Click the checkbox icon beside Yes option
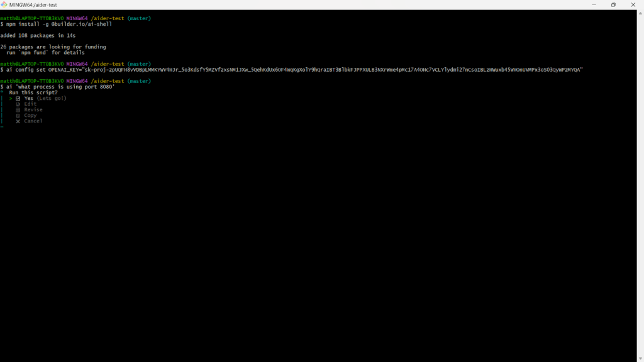This screenshot has width=644, height=362. tap(18, 98)
